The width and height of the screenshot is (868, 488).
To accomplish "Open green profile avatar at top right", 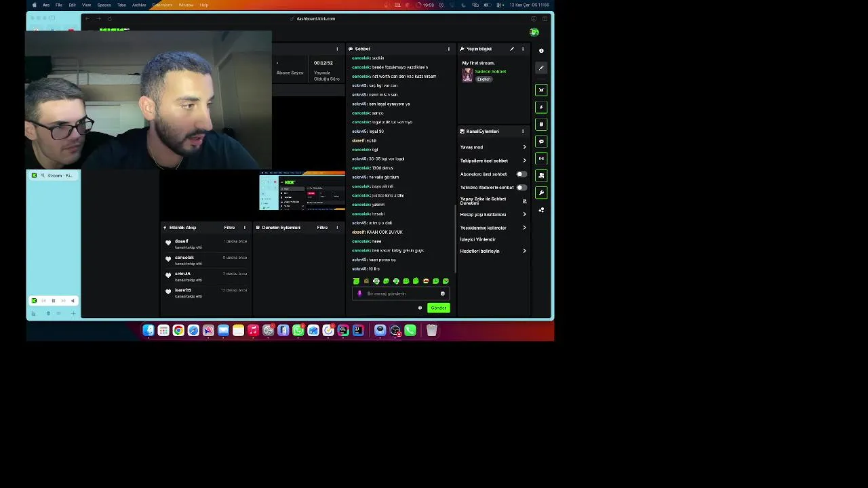I will tap(534, 33).
